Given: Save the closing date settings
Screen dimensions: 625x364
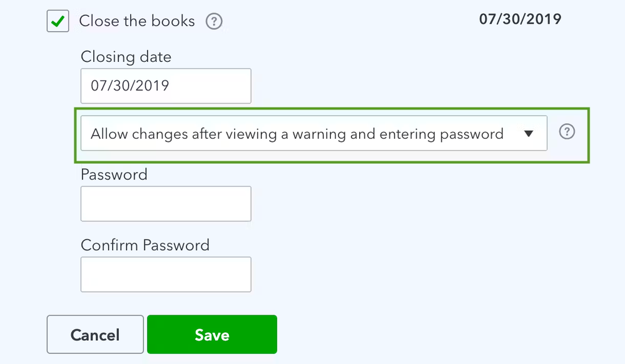Looking at the screenshot, I should point(211,335).
